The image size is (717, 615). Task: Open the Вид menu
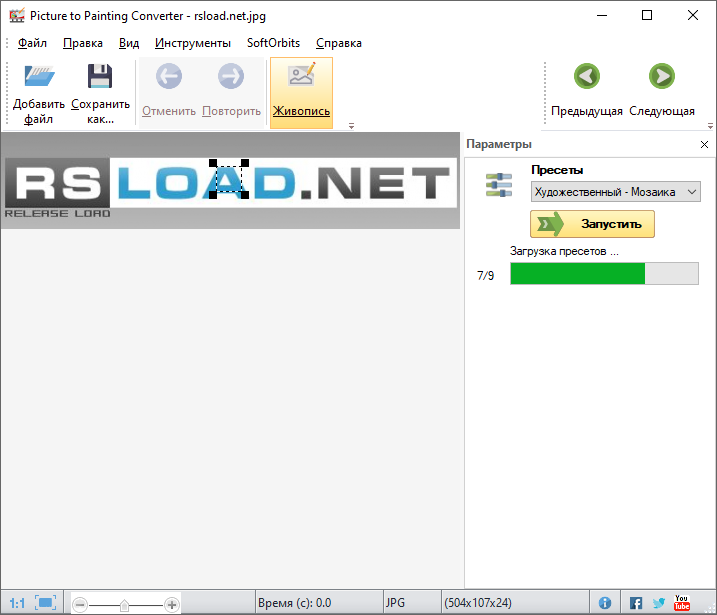tap(129, 43)
